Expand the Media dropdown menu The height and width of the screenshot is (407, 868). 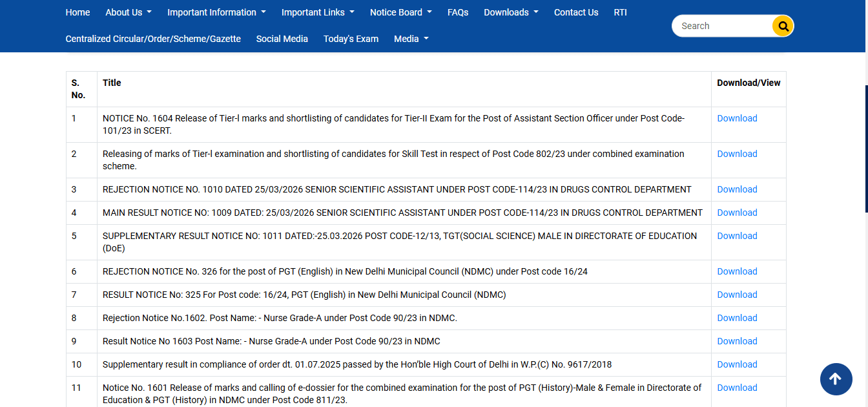click(x=411, y=39)
